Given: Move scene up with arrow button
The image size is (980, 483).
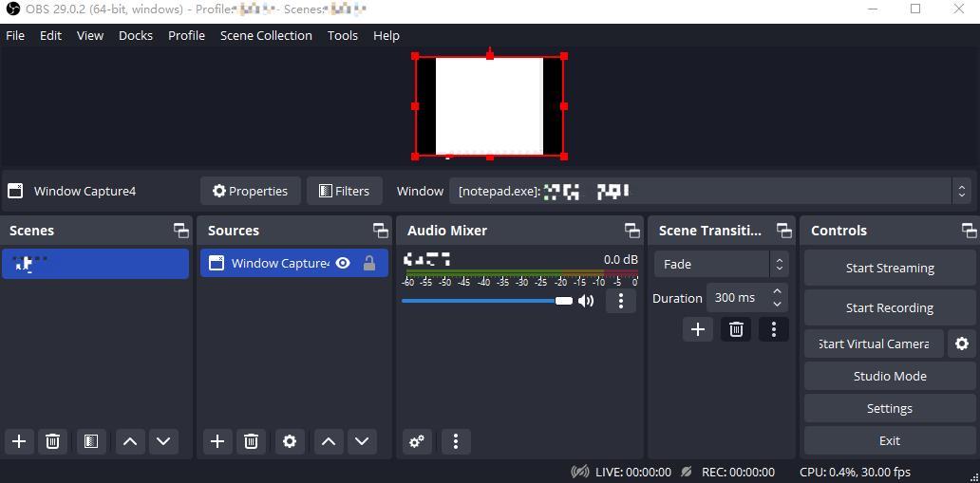Looking at the screenshot, I should point(130,442).
